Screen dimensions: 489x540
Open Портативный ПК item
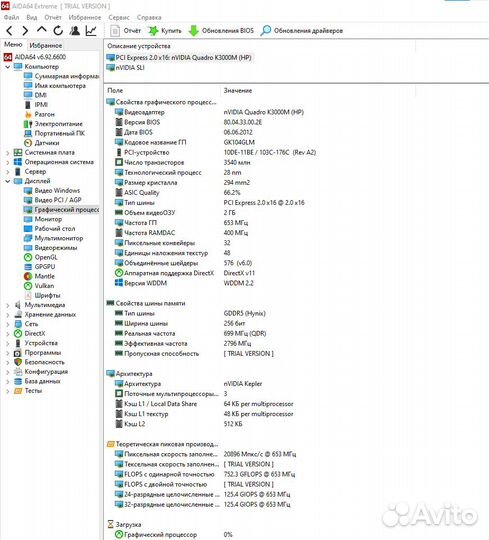54,133
